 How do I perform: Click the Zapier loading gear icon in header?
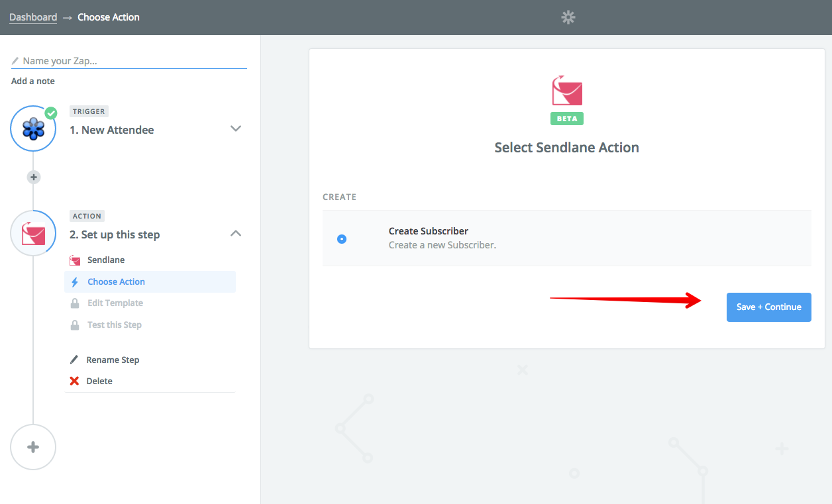point(568,17)
